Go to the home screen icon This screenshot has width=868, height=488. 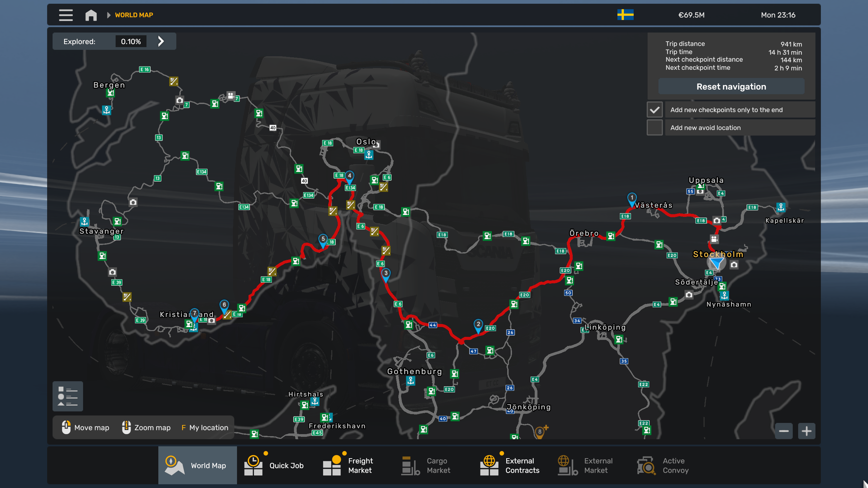(91, 15)
